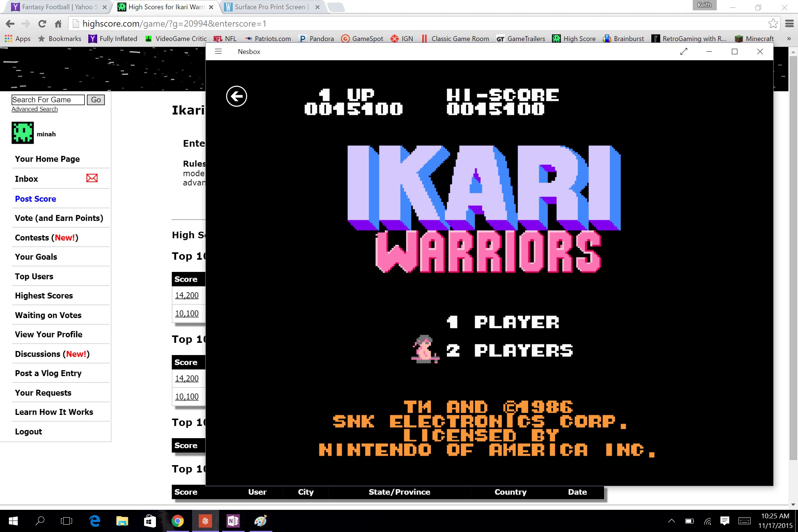Open Task View on the taskbar
Image resolution: width=798 pixels, height=532 pixels.
(66, 521)
